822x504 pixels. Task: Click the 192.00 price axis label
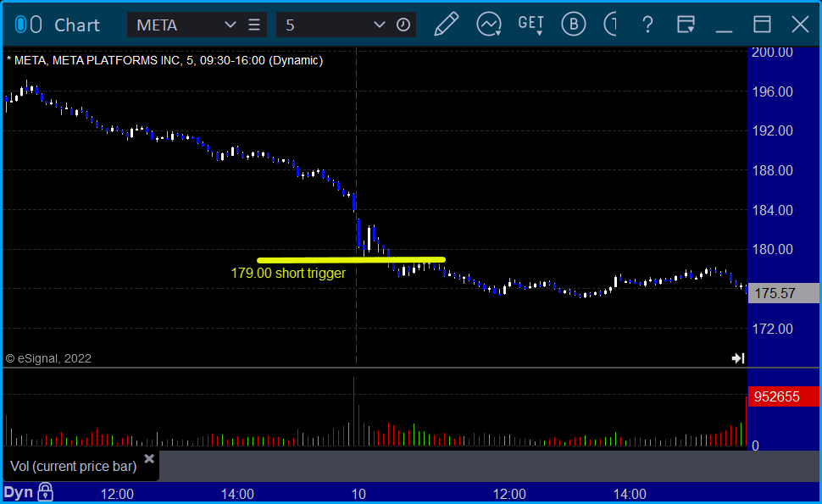[772, 130]
